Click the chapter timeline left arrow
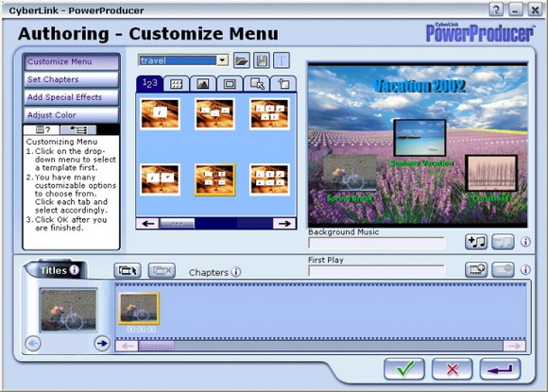This screenshot has width=548, height=392. pos(128,346)
